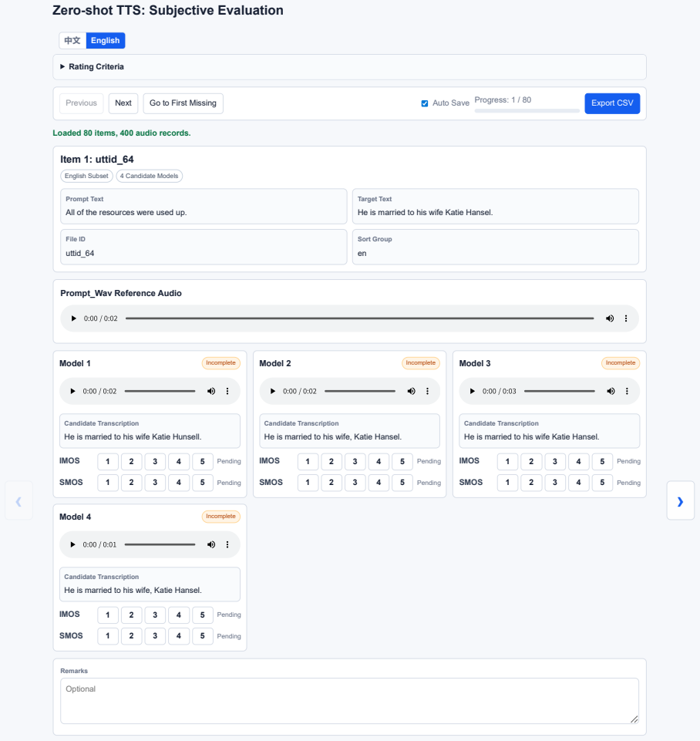Go to the next item with the right arrow
The height and width of the screenshot is (741, 700).
coord(680,501)
